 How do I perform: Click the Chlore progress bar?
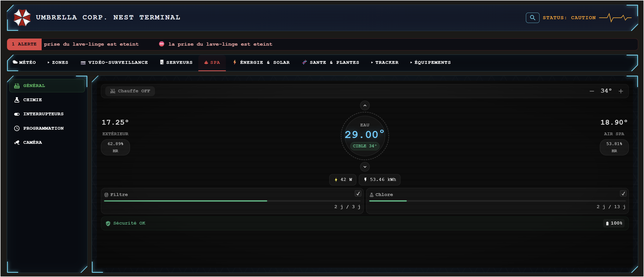(497, 201)
